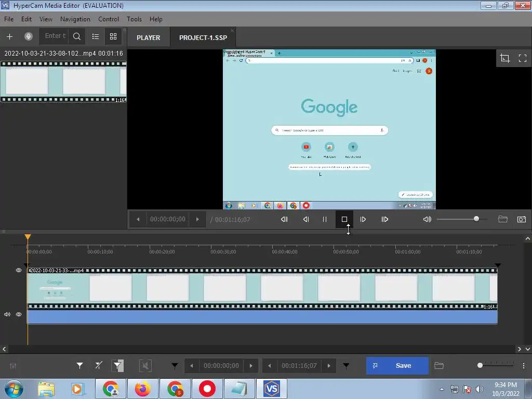Open the Tools menu
The height and width of the screenshot is (399, 532).
point(135,19)
